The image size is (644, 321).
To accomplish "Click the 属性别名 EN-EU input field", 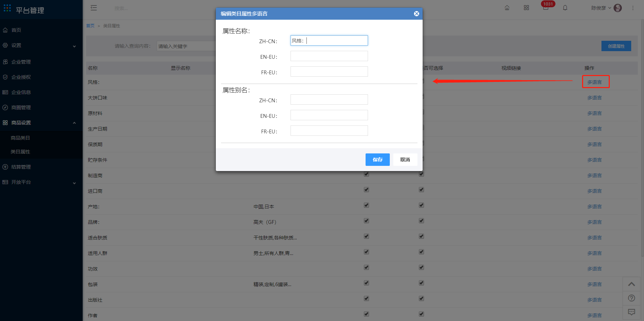I will (x=329, y=115).
